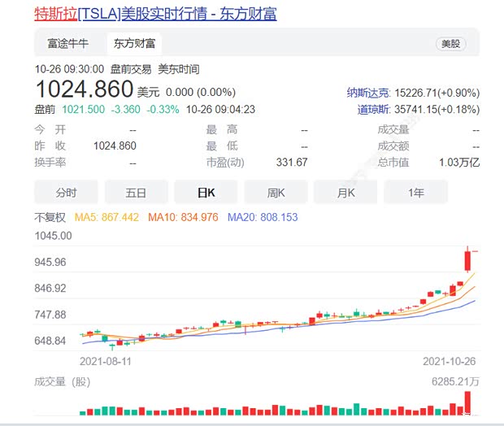Viewport: 504px width, 426px height.
Task: Click the MA5 moving average legend
Action: click(x=107, y=218)
